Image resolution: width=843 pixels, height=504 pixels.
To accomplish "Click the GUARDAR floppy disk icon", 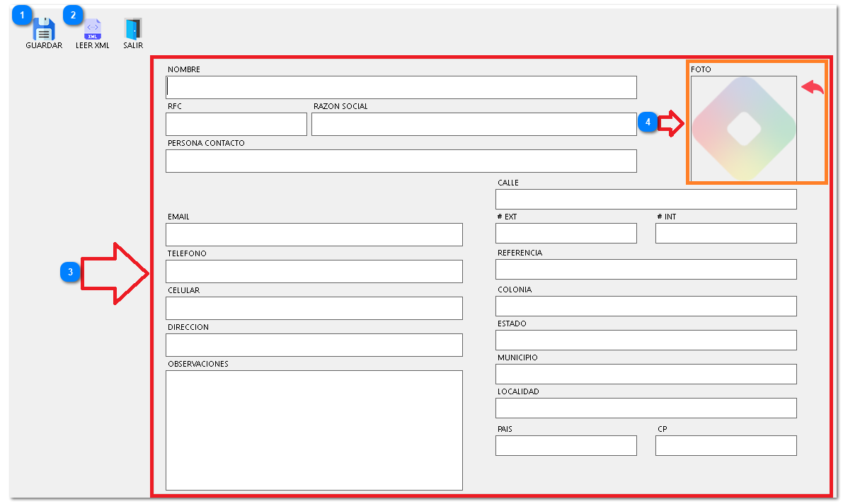I will pyautogui.click(x=44, y=30).
